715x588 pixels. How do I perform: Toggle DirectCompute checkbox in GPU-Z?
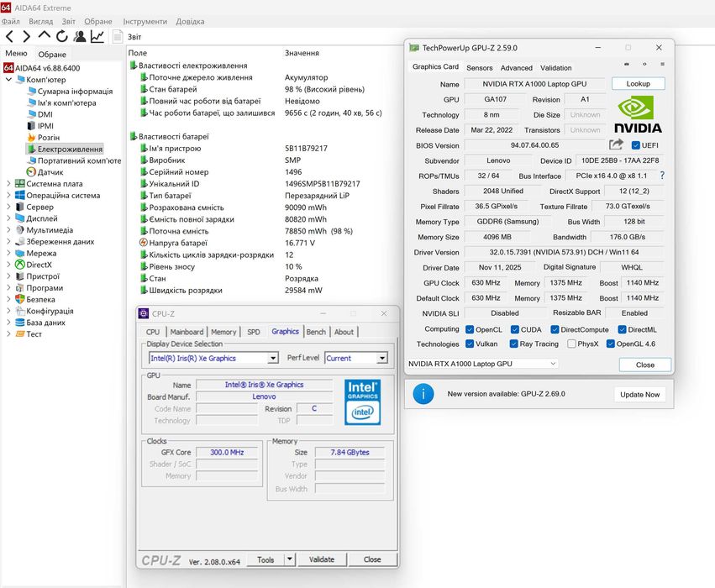(x=555, y=329)
